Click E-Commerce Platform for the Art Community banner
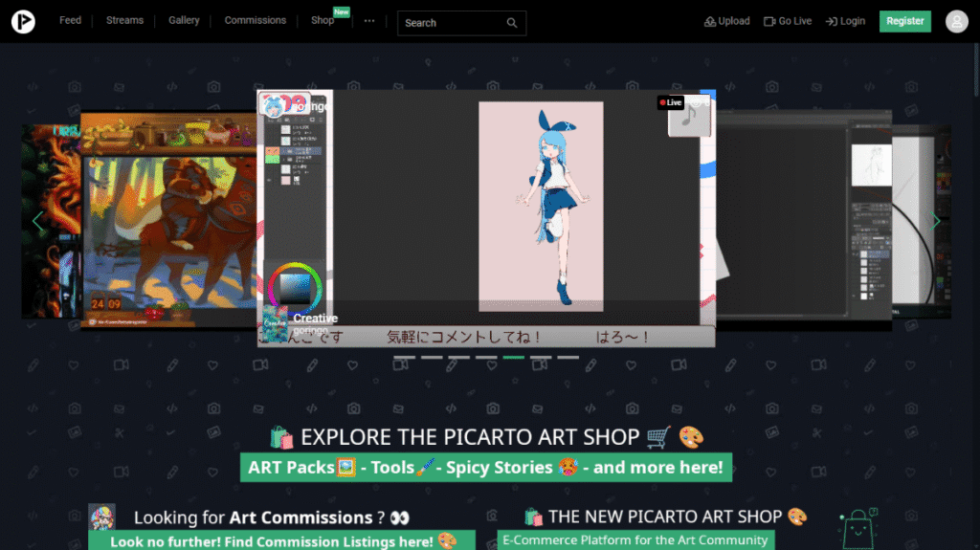980x550 pixels. coord(635,540)
